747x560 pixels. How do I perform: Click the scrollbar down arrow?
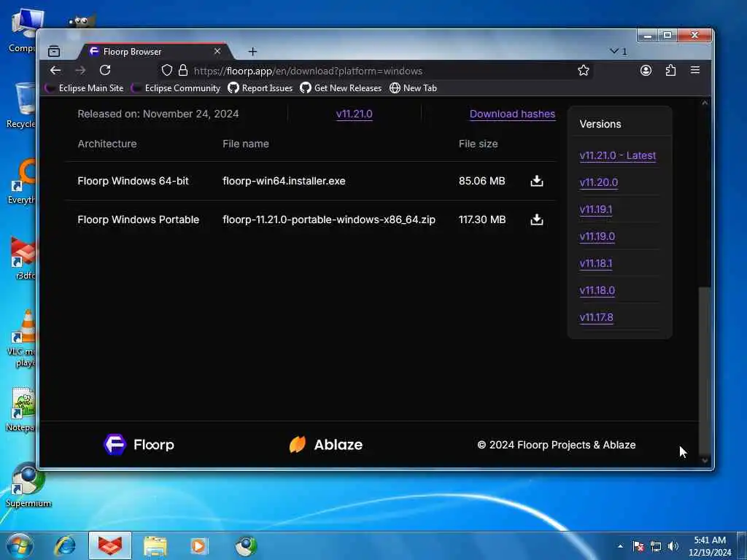click(705, 461)
